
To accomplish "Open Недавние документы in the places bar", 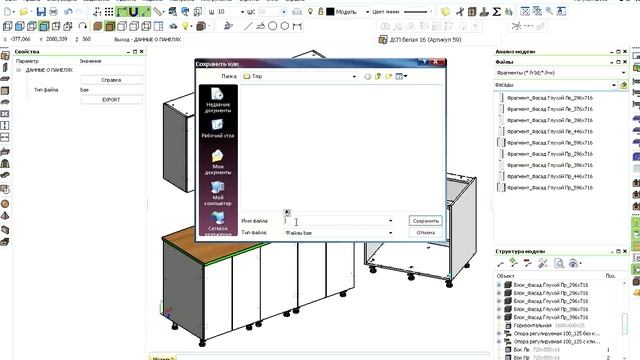I will 218,100.
